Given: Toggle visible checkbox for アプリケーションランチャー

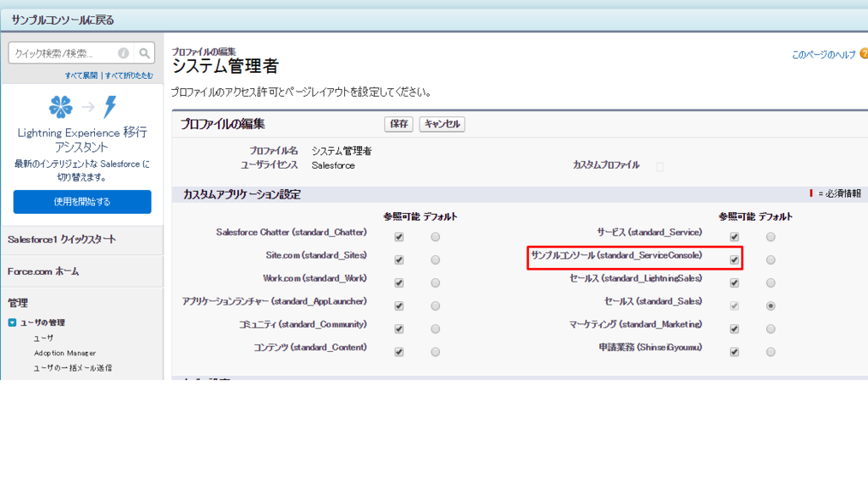Looking at the screenshot, I should point(399,306).
